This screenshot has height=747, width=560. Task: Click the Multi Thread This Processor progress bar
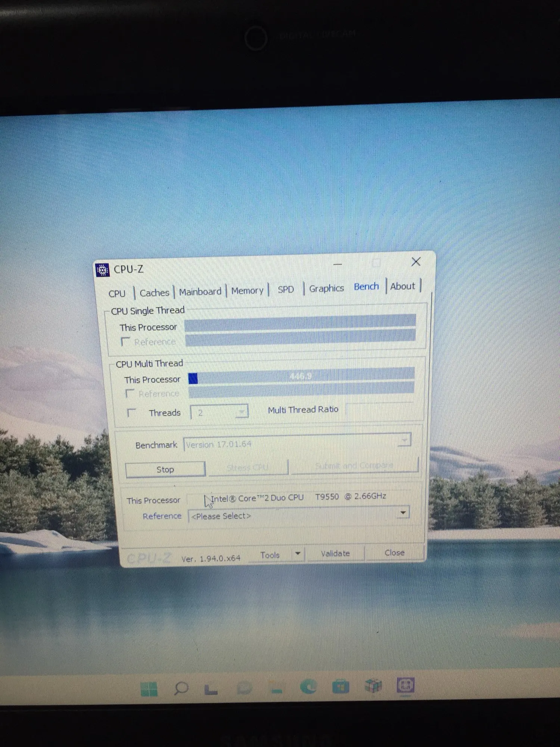coord(301,376)
